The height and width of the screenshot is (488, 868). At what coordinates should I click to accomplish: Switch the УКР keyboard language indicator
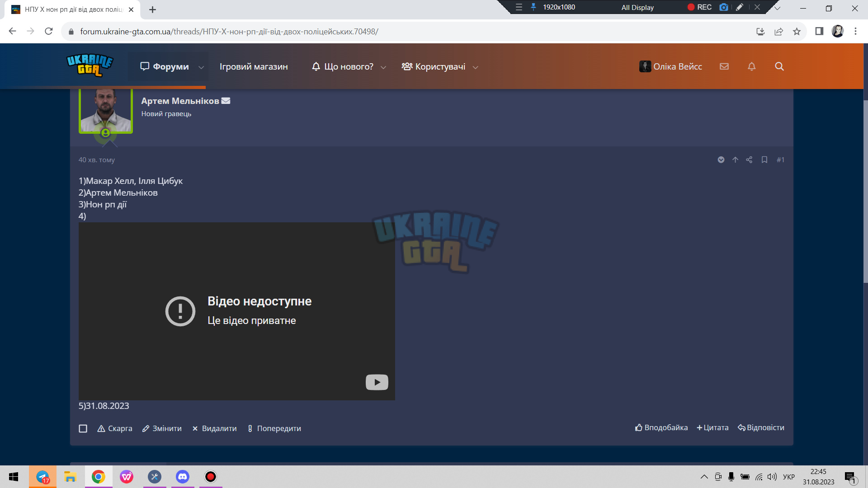[788, 477]
